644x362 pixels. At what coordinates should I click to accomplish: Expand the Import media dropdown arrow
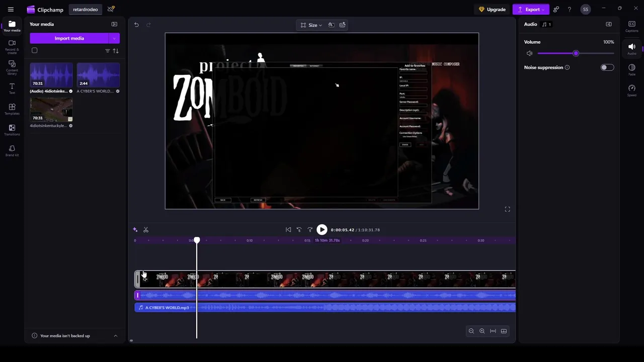click(114, 38)
